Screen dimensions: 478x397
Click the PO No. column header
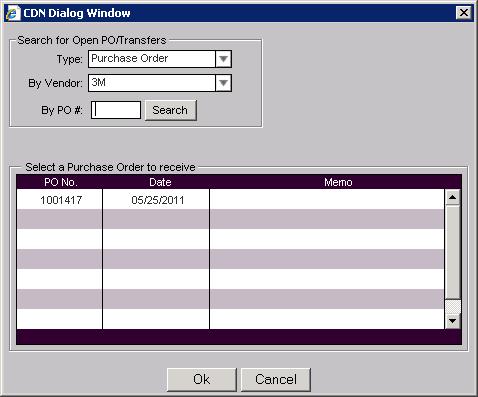(61, 182)
